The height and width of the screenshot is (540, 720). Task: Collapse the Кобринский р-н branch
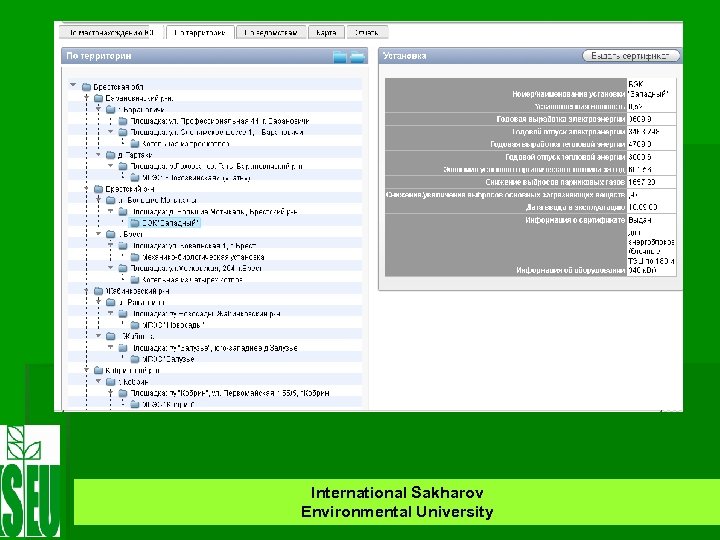click(x=86, y=370)
